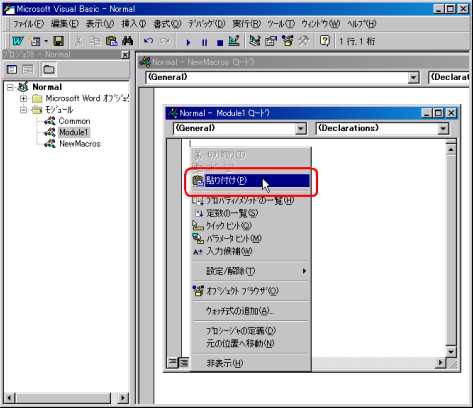Click the Run macro play icon
Image resolution: width=473 pixels, height=408 pixels.
tap(188, 42)
